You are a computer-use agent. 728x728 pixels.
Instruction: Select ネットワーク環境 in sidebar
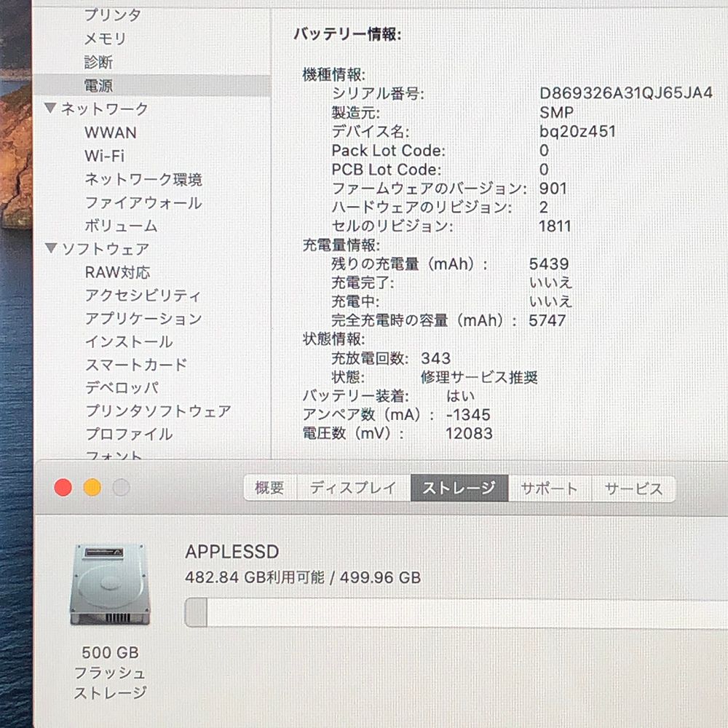click(x=143, y=179)
